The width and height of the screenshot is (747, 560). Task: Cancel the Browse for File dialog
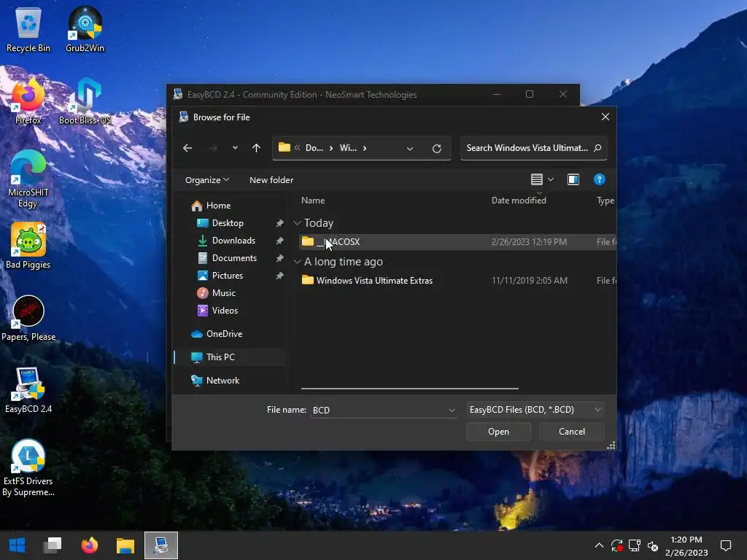[x=572, y=432]
